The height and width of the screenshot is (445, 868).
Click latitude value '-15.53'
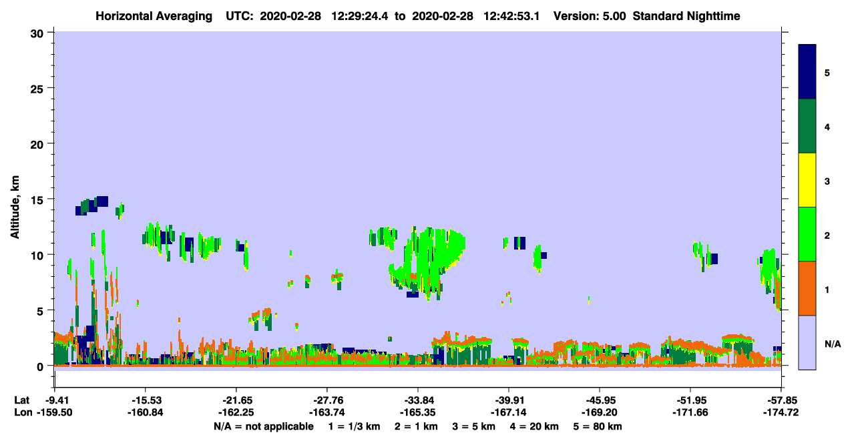pos(146,400)
